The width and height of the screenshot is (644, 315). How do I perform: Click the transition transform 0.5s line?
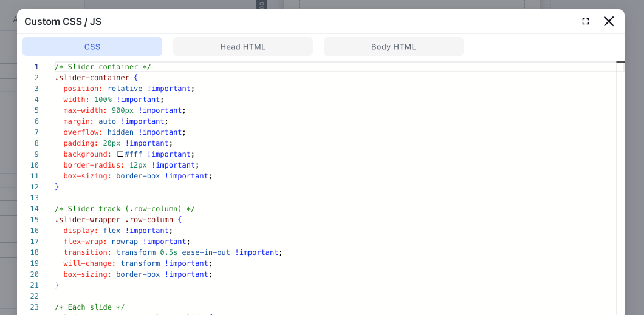173,252
